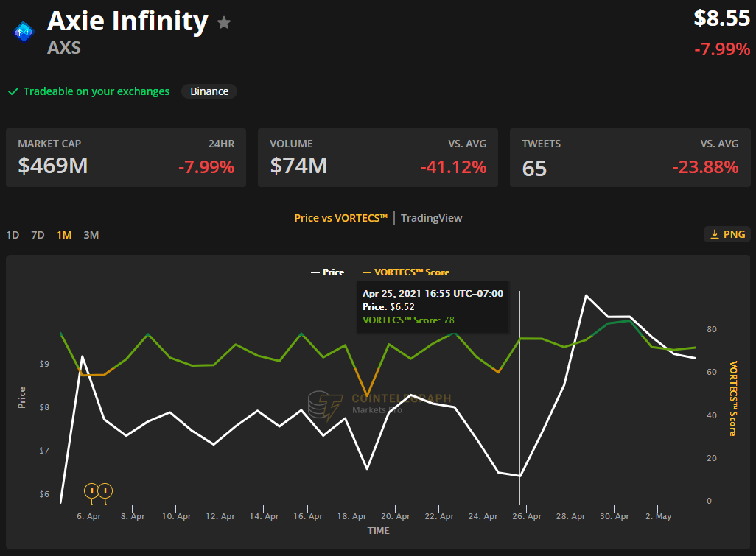The height and width of the screenshot is (556, 756).
Task: Open the first event marker near 6. Apr
Action: coord(91,490)
